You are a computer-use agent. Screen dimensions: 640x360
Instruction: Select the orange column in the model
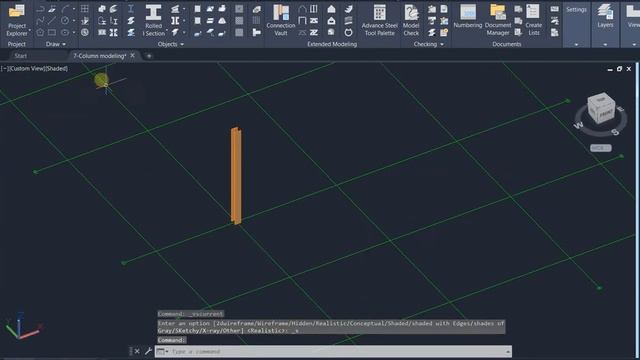236,176
